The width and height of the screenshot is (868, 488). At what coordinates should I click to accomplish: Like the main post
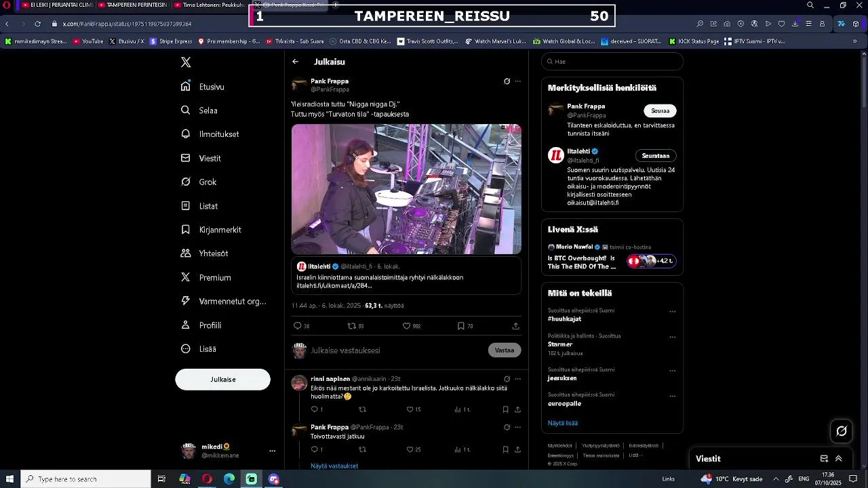[x=407, y=326]
